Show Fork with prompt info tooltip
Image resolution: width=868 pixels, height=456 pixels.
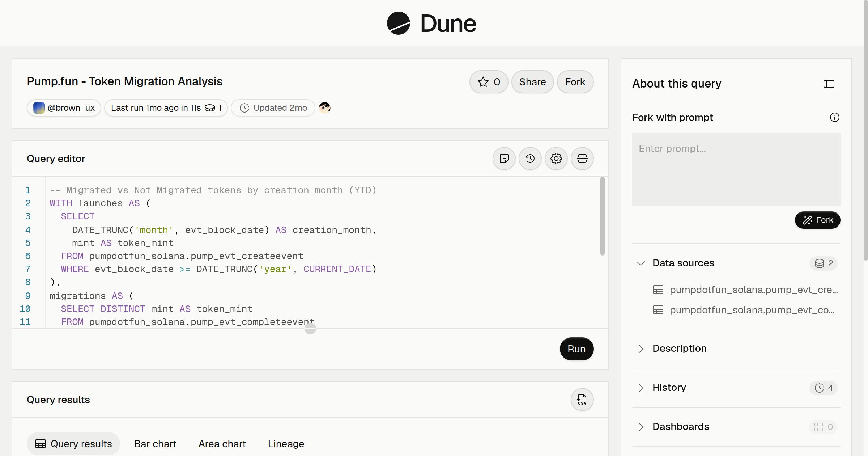[x=834, y=117]
